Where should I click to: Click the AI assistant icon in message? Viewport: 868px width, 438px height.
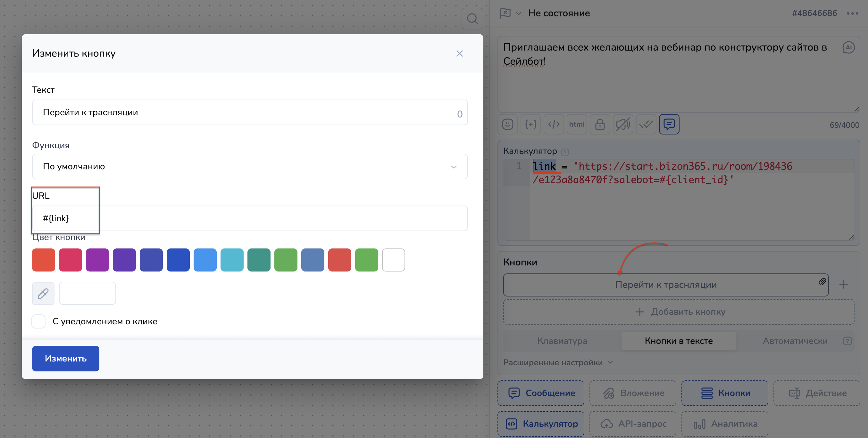coord(848,47)
